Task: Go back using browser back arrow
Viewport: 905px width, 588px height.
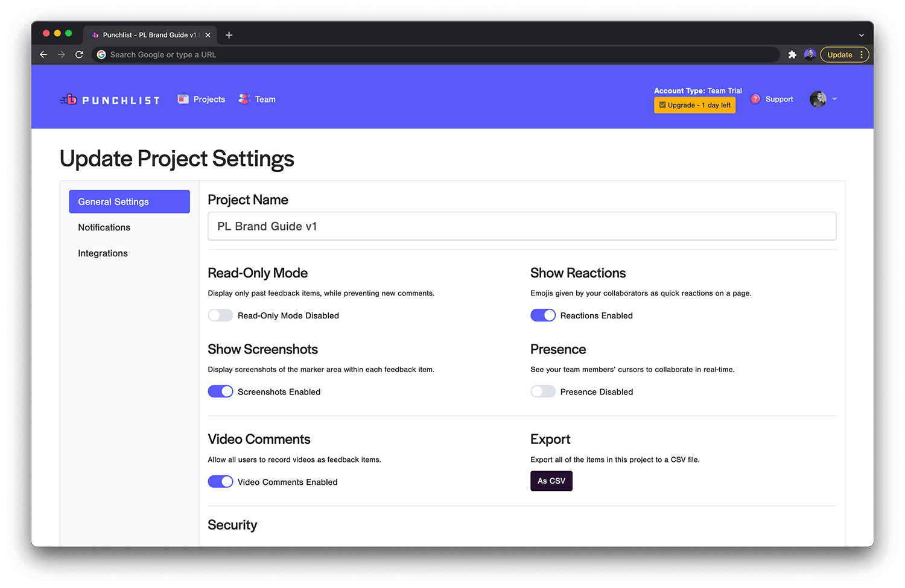Action: click(x=43, y=55)
